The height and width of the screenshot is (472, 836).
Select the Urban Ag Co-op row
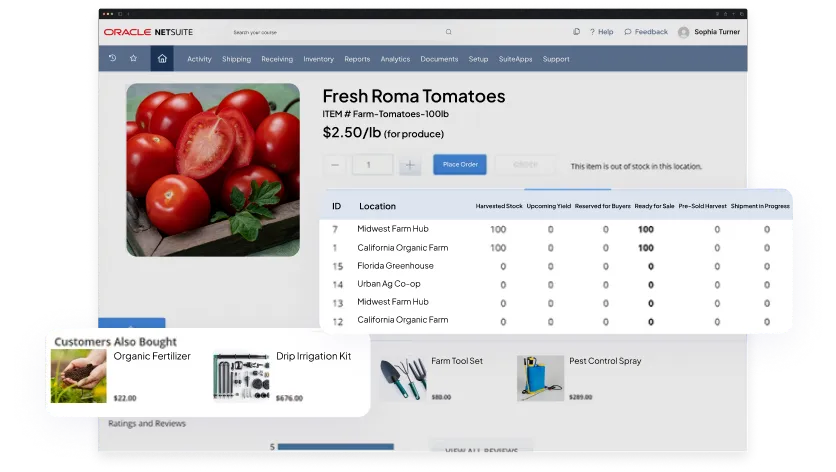tap(556, 284)
